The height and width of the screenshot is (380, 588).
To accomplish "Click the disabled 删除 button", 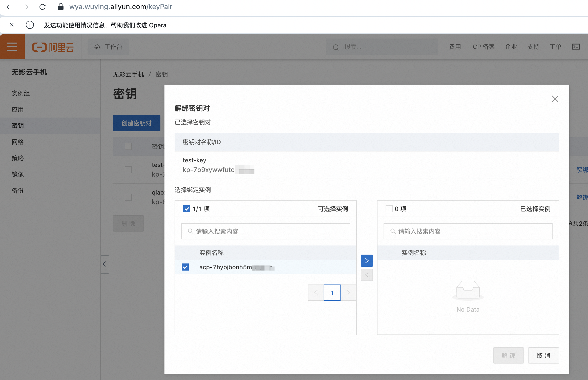I will coord(128,223).
